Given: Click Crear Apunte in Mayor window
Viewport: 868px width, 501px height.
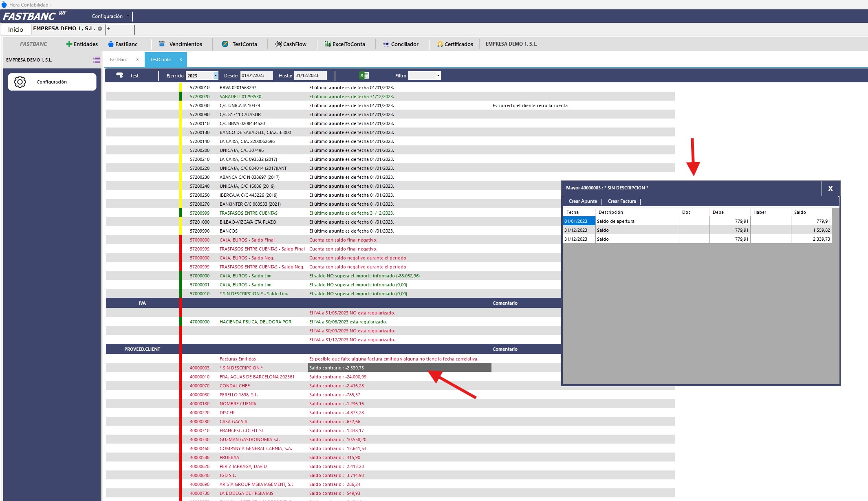Looking at the screenshot, I should 583,201.
